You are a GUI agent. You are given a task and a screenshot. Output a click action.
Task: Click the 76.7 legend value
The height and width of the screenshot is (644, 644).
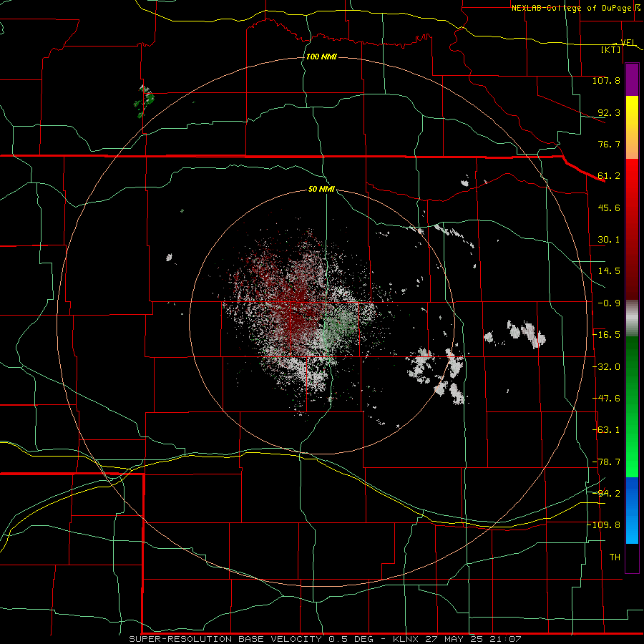(609, 144)
